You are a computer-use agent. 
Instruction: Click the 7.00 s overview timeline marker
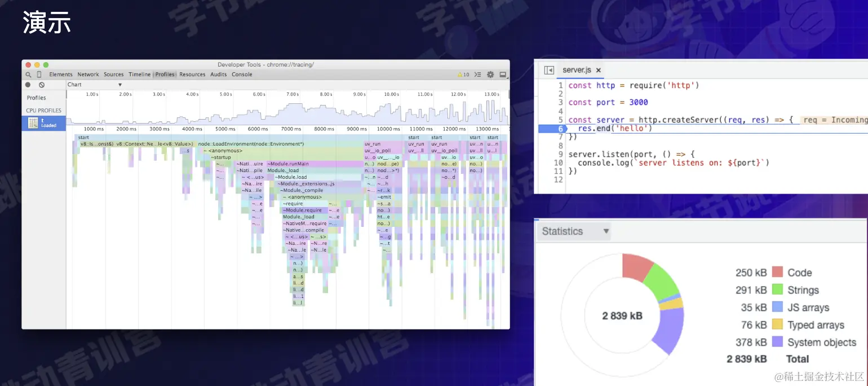click(x=292, y=94)
